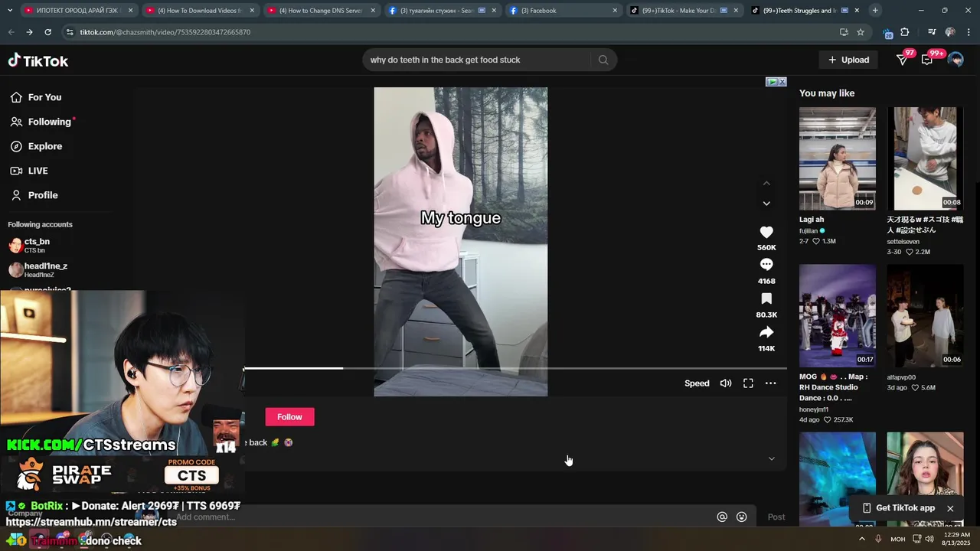This screenshot has width=980, height=551.
Task: Click the browser address bar URL
Action: pyautogui.click(x=165, y=32)
